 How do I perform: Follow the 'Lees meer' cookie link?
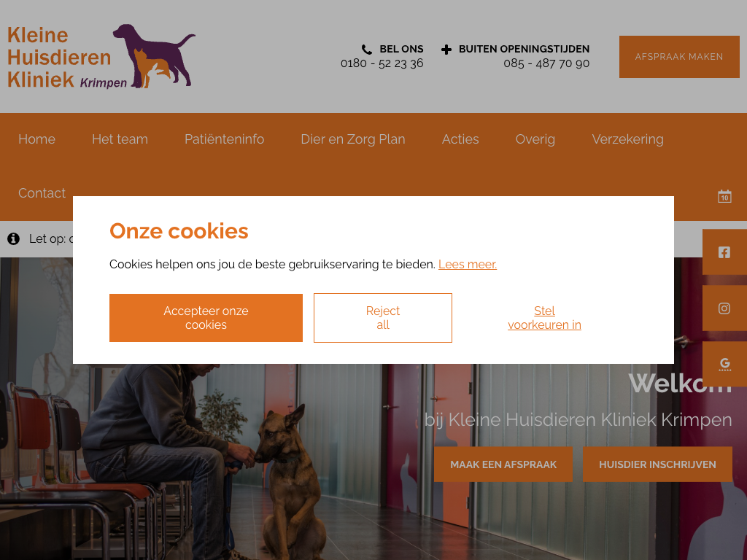pos(468,264)
